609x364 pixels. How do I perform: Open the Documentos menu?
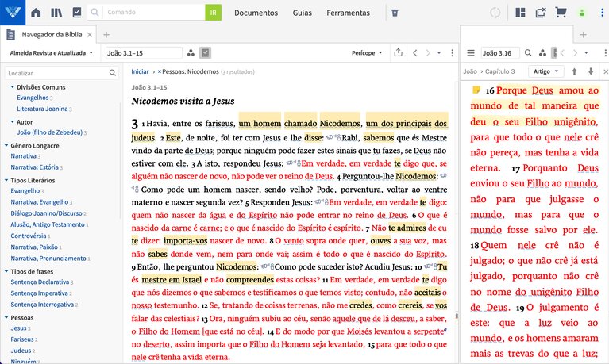click(256, 13)
